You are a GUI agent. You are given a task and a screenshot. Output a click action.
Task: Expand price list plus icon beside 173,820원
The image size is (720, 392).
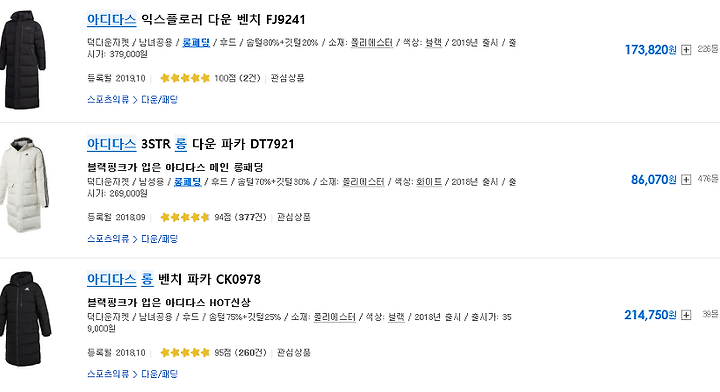click(x=686, y=50)
